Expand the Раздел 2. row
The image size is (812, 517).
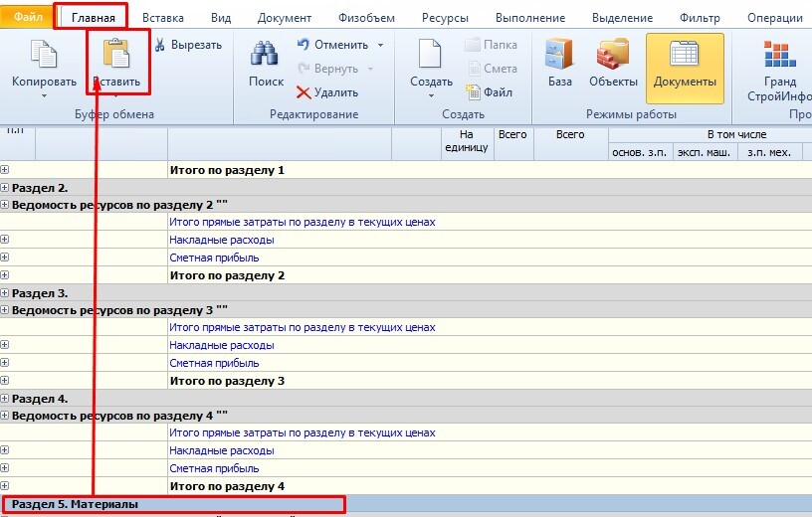[x=5, y=187]
